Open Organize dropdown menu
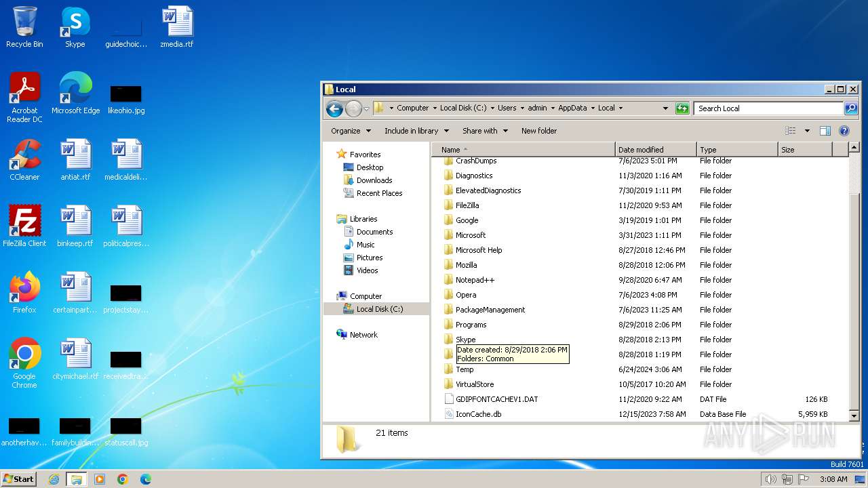 [351, 131]
